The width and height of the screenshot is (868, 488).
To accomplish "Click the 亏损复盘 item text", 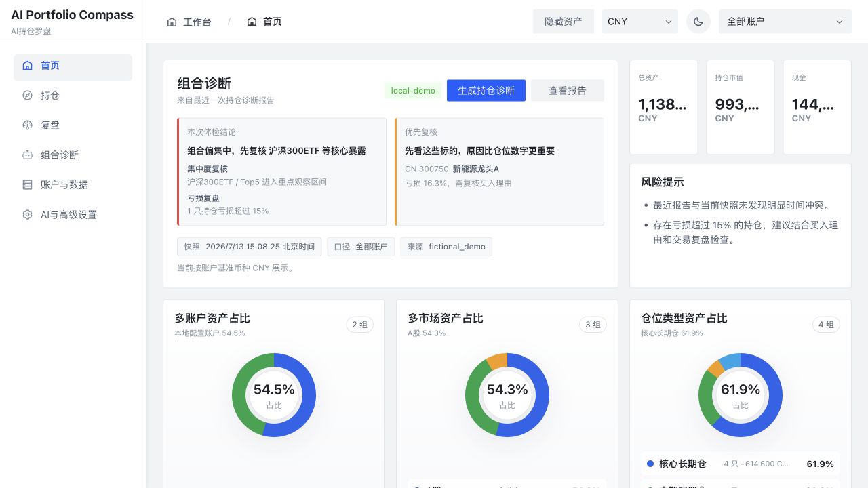I will pyautogui.click(x=203, y=198).
